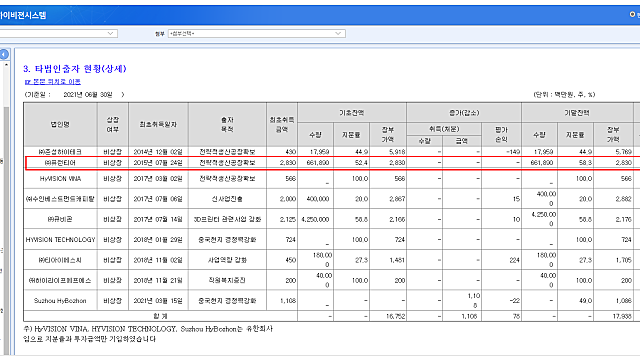The width and height of the screenshot is (640, 360).
Task: Click the date '2017년 07월 06일'
Action: point(158,199)
